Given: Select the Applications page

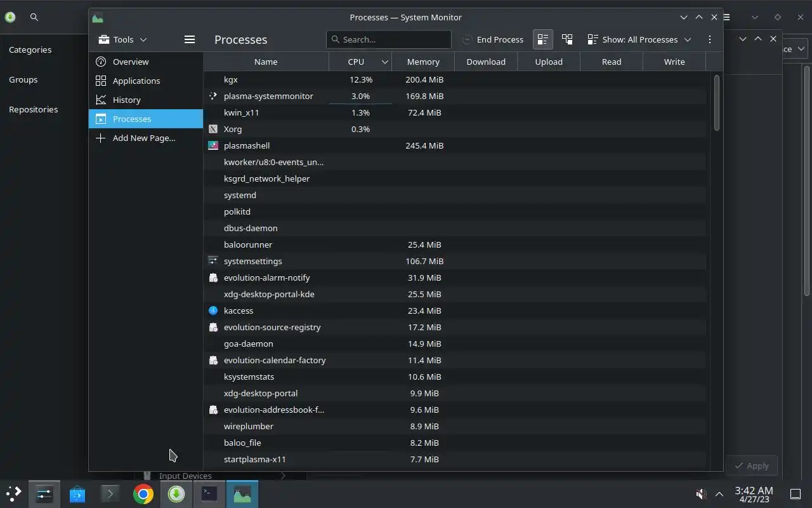Looking at the screenshot, I should 146,81.
